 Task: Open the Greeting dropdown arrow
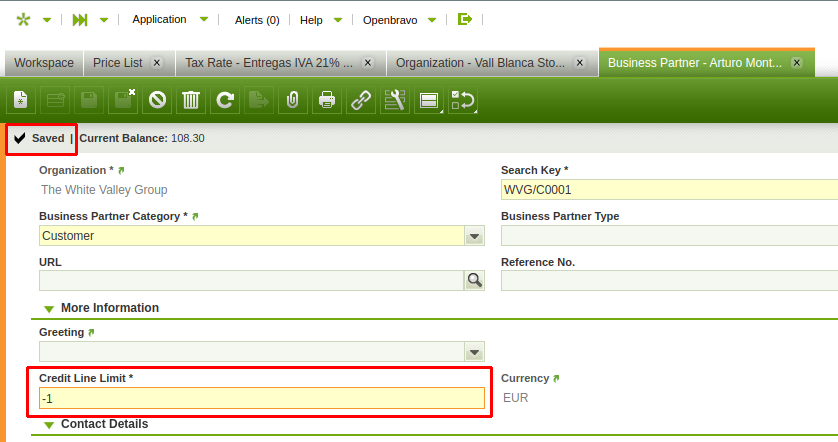click(x=474, y=352)
